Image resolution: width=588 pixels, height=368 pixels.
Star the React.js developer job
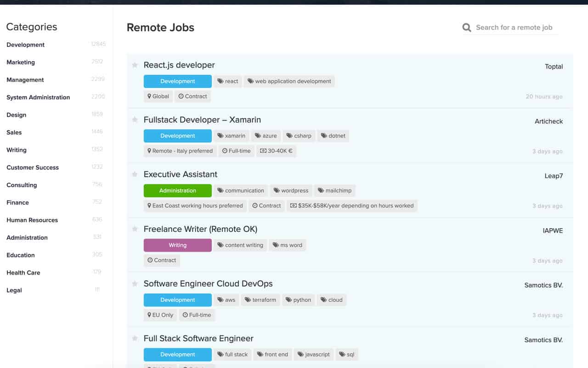[135, 65]
